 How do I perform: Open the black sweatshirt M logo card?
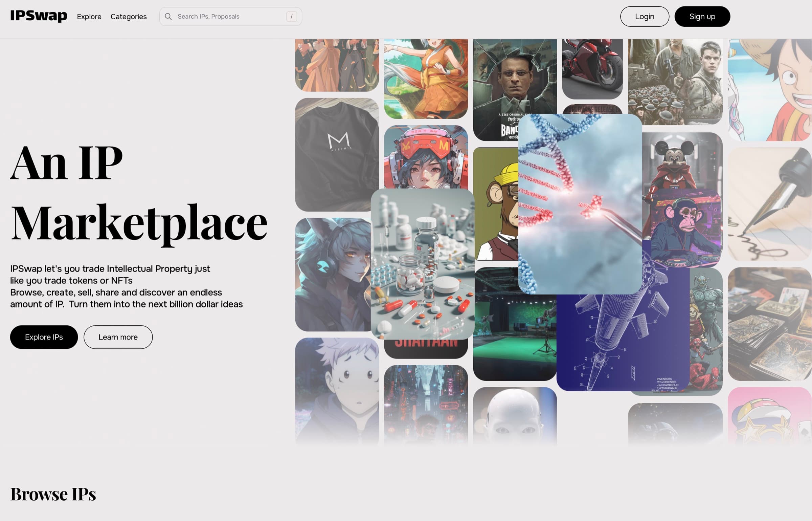(x=337, y=155)
